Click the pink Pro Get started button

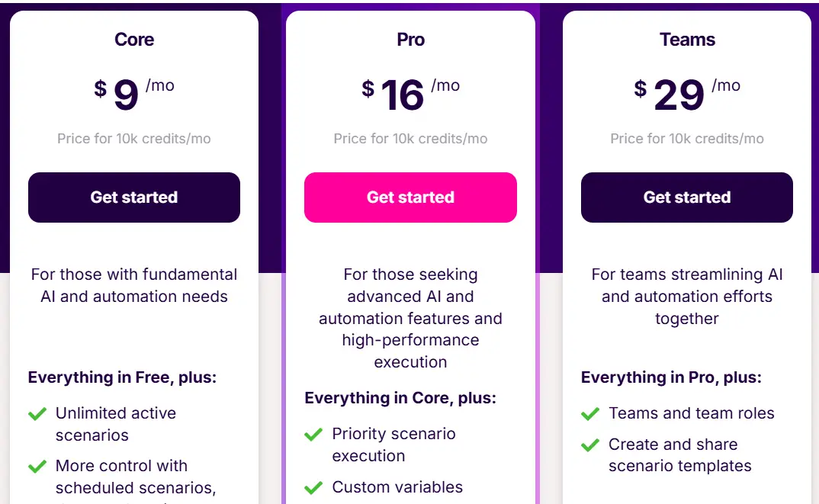pos(410,197)
